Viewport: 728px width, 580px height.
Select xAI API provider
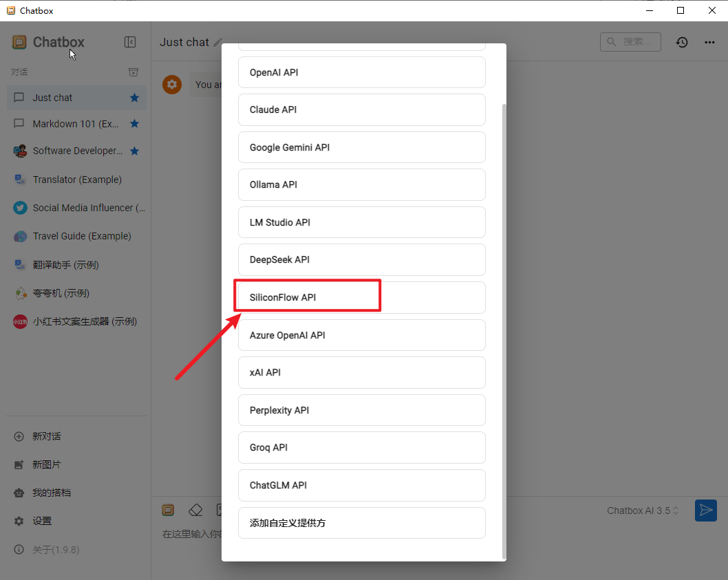point(362,372)
